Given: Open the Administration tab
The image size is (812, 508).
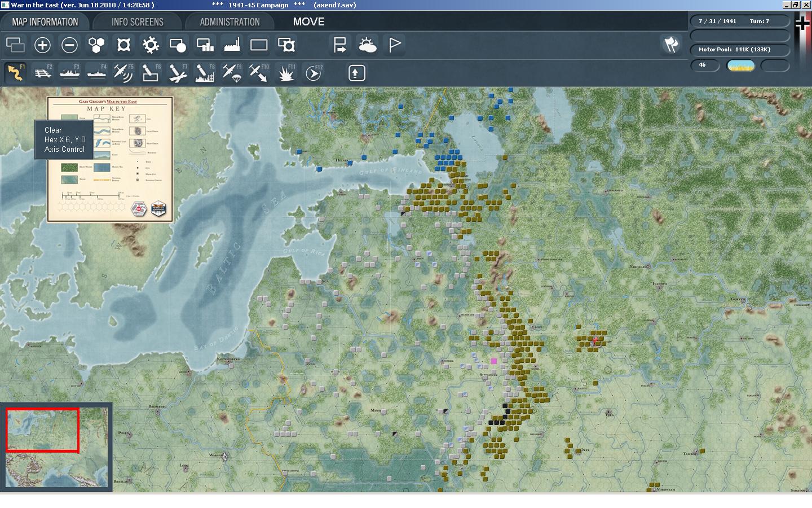Looking at the screenshot, I should tap(230, 22).
